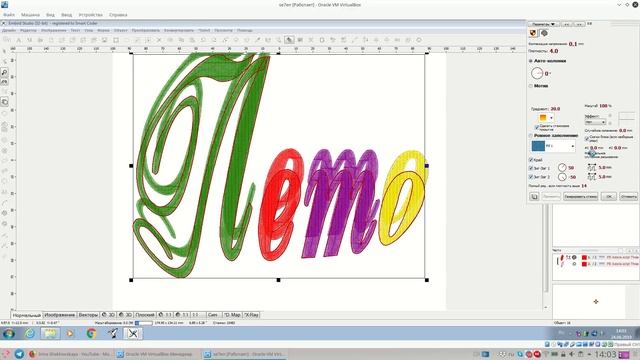Click the OK button in parameters panel
The height and width of the screenshot is (360, 640).
coord(609,197)
